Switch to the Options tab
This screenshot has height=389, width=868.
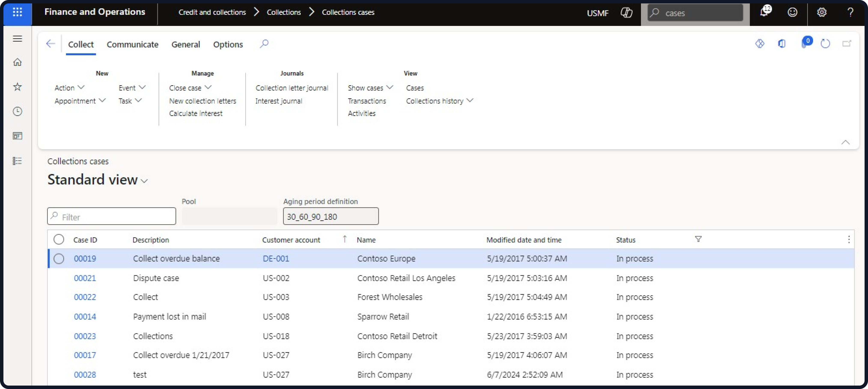pyautogui.click(x=228, y=44)
